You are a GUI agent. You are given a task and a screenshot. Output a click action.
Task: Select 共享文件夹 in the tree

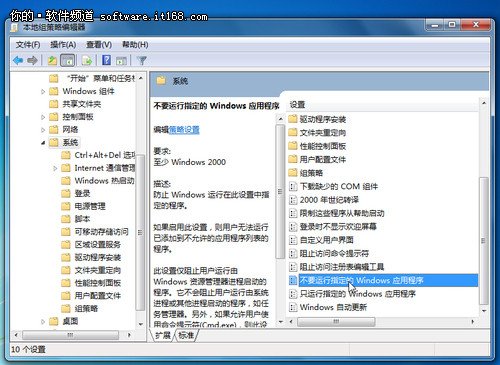pyautogui.click(x=82, y=104)
